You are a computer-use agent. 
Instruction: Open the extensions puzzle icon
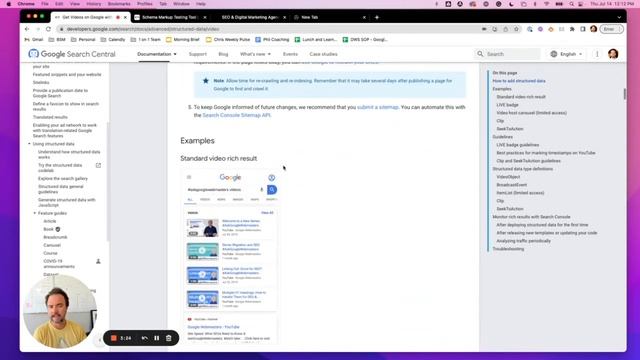pyautogui.click(x=572, y=29)
